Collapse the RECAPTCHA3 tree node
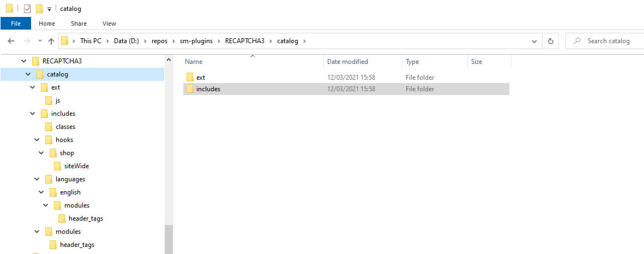 pos(23,61)
